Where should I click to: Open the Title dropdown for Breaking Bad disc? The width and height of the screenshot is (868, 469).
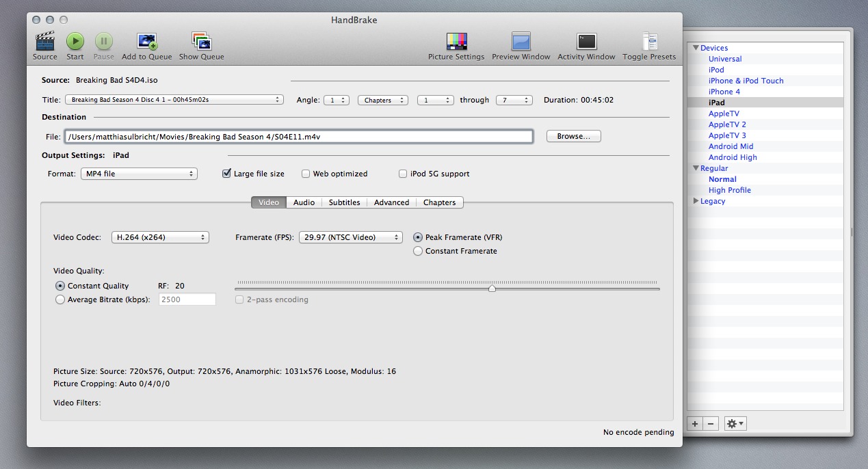174,100
